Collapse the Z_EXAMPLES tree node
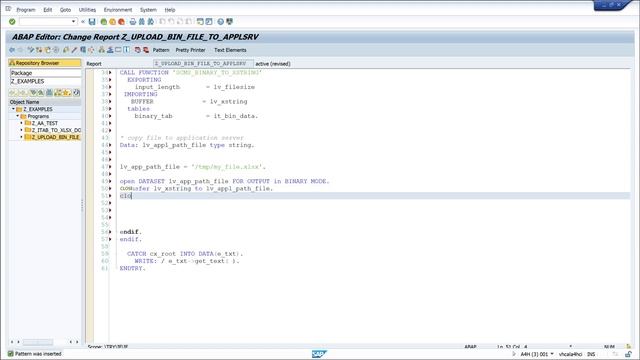Screen dimensions: 640x360 pyautogui.click(x=13, y=109)
